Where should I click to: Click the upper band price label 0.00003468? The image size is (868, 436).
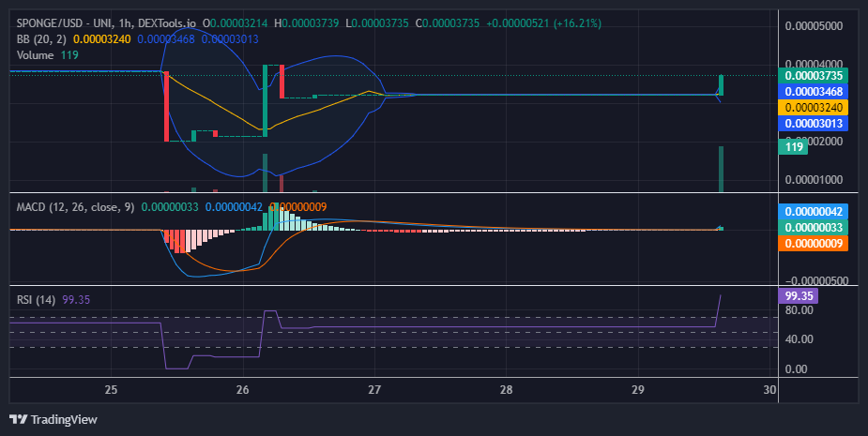pyautogui.click(x=814, y=92)
